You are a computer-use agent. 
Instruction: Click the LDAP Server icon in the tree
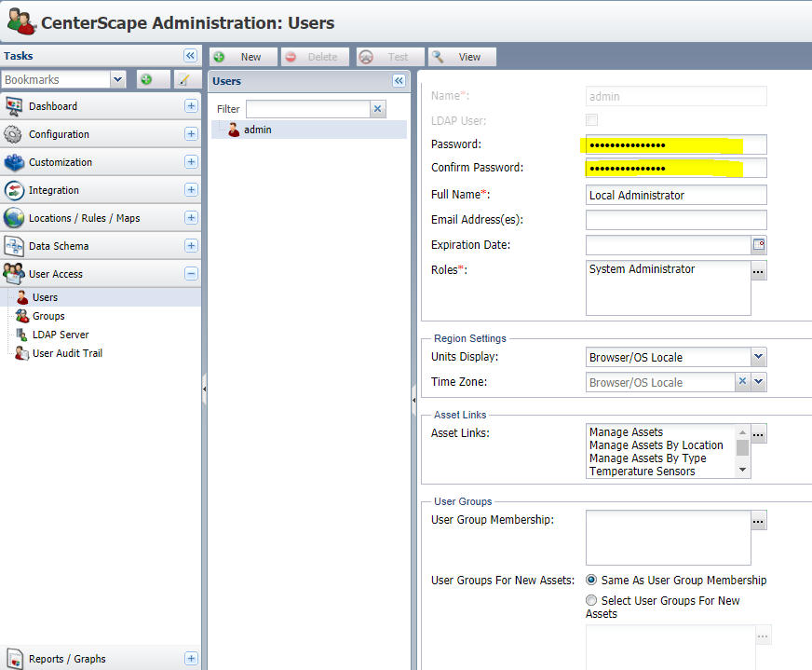click(x=21, y=335)
